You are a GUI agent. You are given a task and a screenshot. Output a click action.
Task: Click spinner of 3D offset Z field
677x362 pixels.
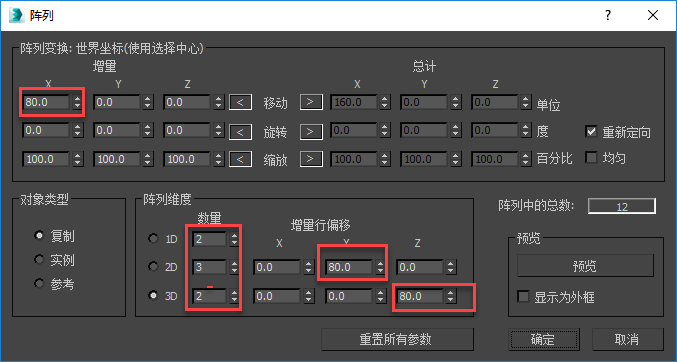(451, 296)
